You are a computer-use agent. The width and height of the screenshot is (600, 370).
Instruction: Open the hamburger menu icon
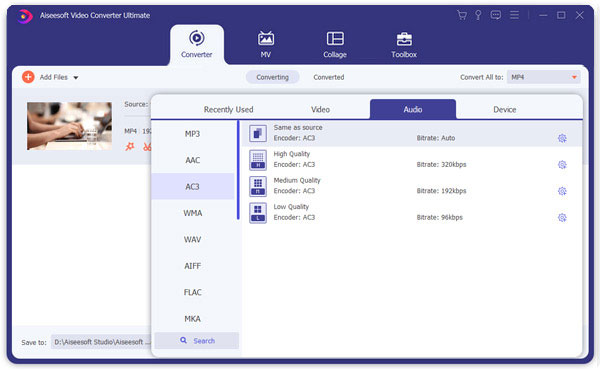(x=514, y=15)
